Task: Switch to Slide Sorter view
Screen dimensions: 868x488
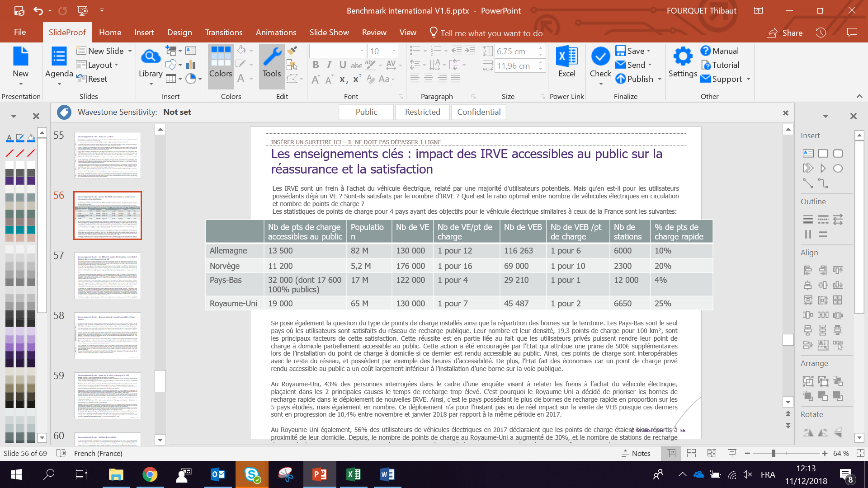Action: pos(691,453)
